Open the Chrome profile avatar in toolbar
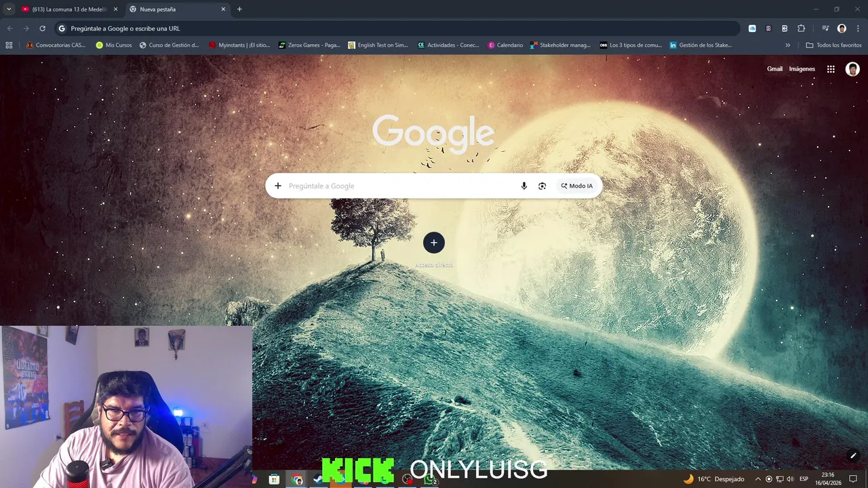Viewport: 868px width, 488px height. (842, 28)
